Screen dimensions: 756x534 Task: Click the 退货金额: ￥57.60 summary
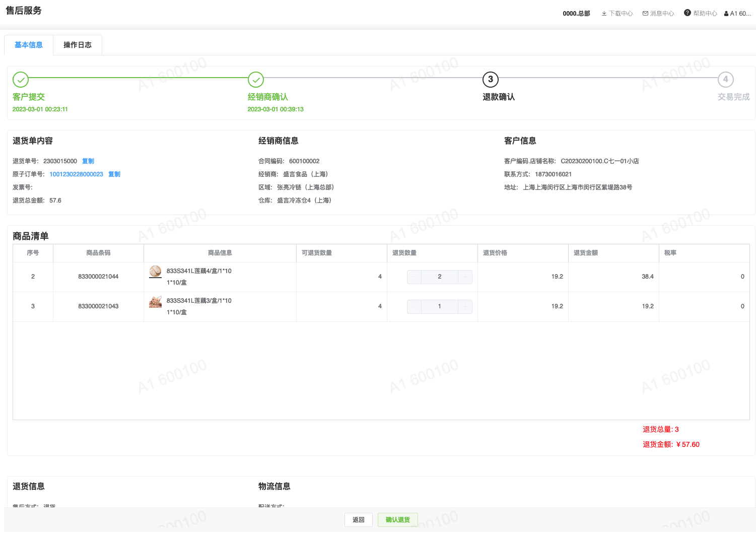(671, 444)
